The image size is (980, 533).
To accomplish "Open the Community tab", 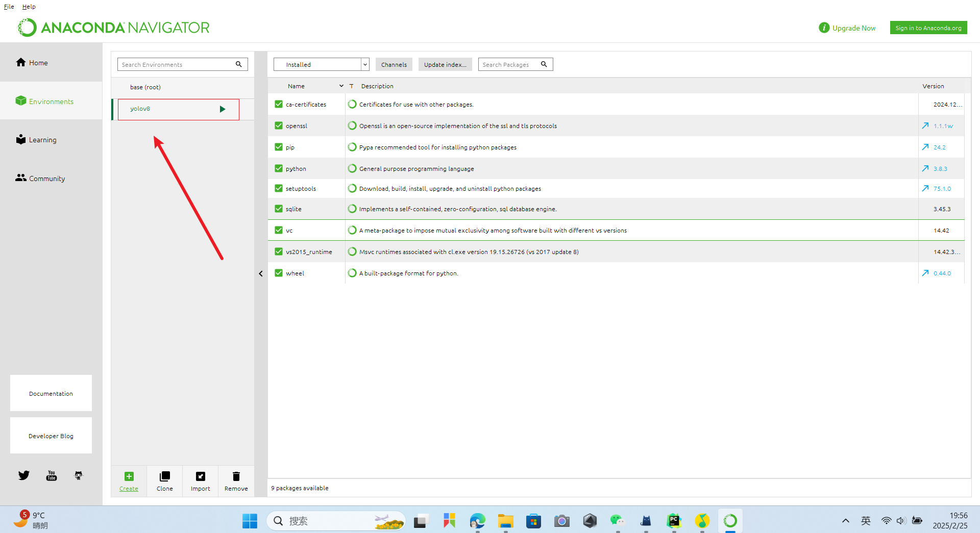I will click(51, 179).
